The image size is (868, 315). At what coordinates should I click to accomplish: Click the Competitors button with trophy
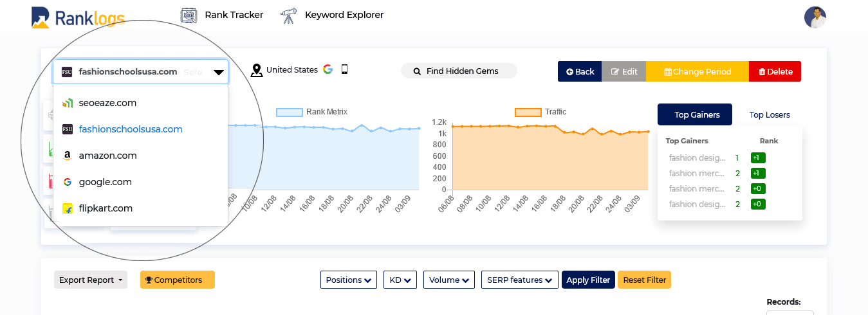(178, 280)
